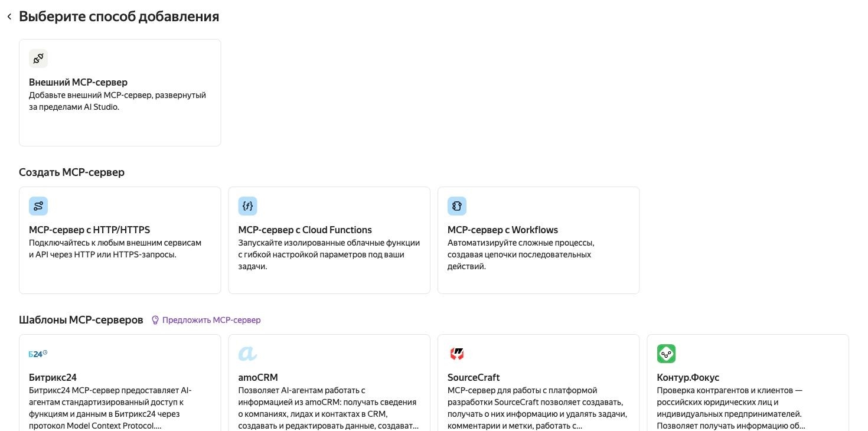Click the Выберите способ добавления page heading
Screen dimensions: 868x431
click(x=119, y=17)
